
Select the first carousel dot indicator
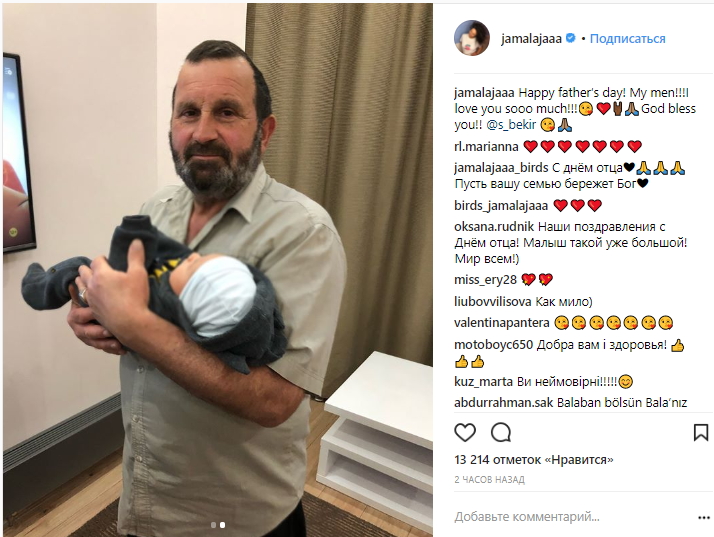point(213,525)
